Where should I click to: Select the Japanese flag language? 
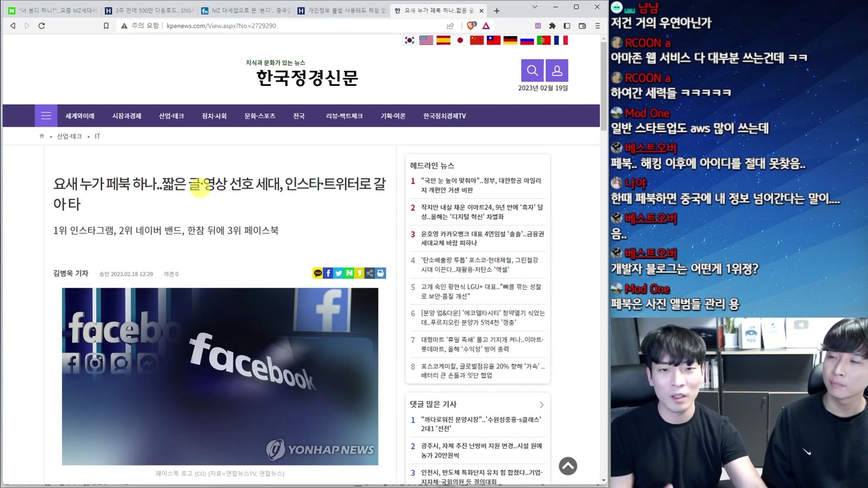[x=460, y=40]
